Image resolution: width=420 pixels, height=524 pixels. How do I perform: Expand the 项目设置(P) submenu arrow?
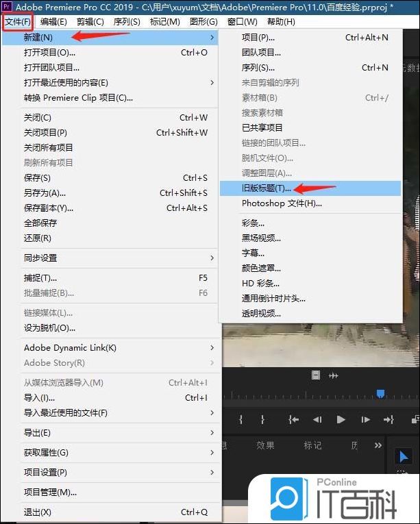point(212,472)
